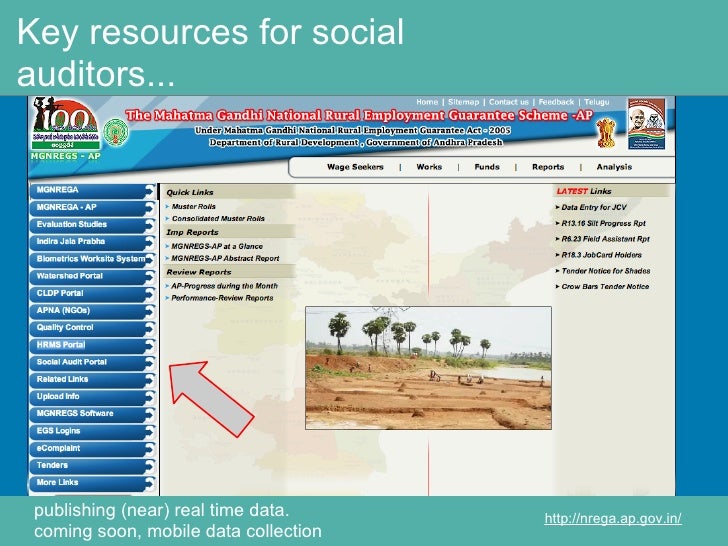Screen dimensions: 728x546
Task: Open Tender Notice for Shades link
Action: 606,271
